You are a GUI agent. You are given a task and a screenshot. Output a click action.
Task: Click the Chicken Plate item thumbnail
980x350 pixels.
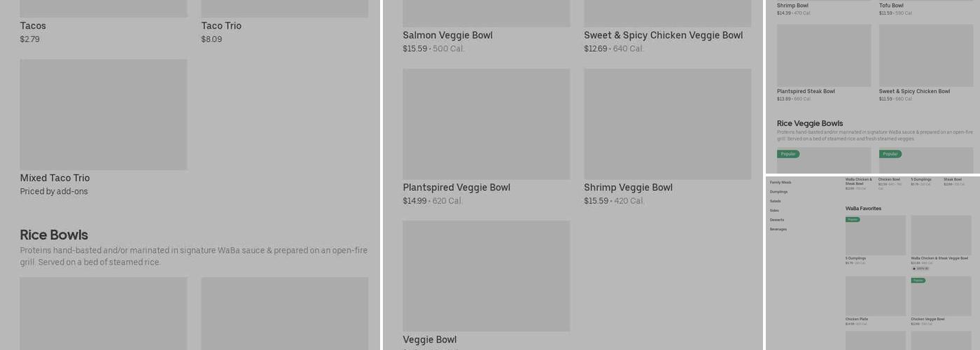coord(875,296)
